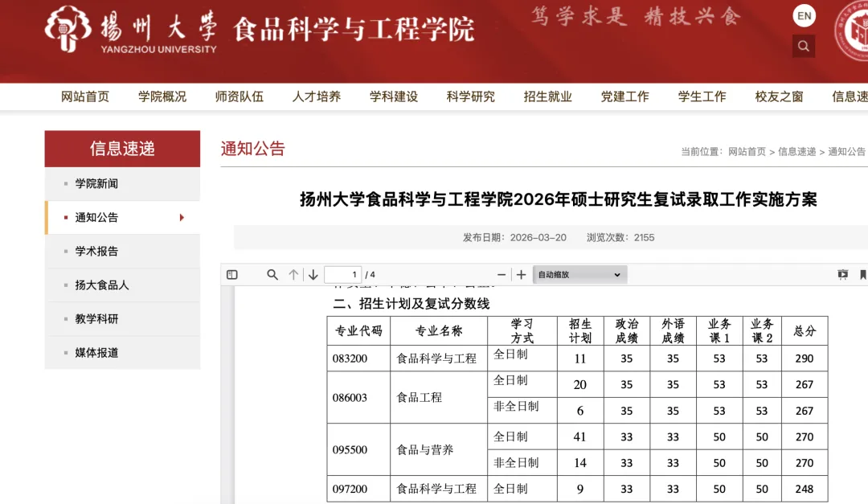868x504 pixels.
Task: Click the site search magnifier icon
Action: coord(803,46)
